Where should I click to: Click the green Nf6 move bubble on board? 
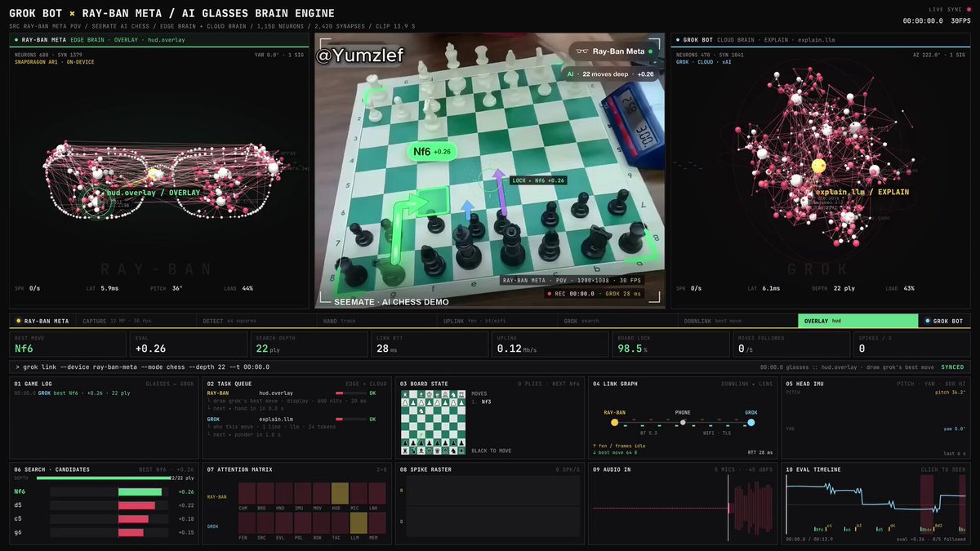click(x=432, y=152)
